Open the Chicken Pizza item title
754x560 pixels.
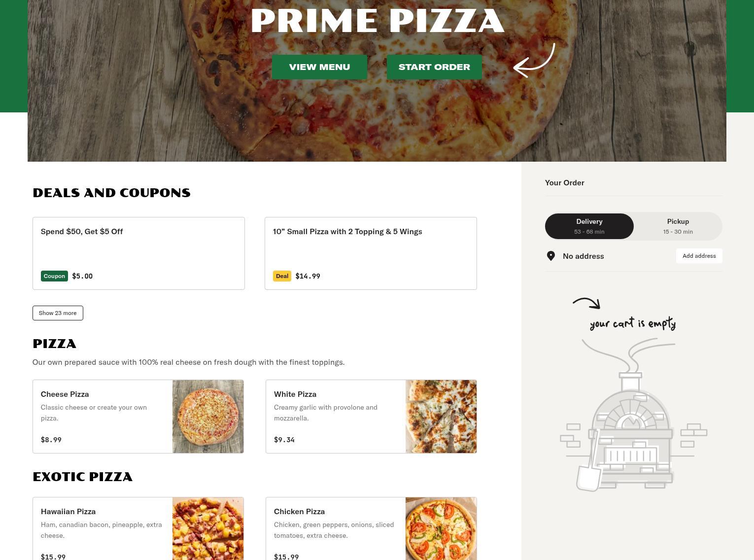coord(299,511)
